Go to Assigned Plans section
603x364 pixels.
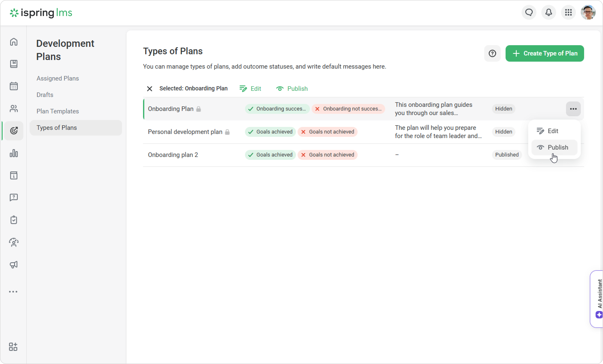(x=58, y=78)
